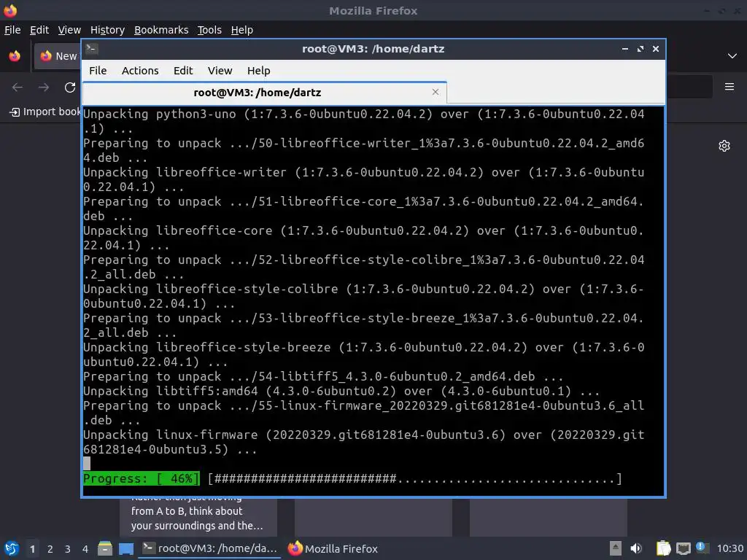Click the show desktop panel icon

pos(126,549)
